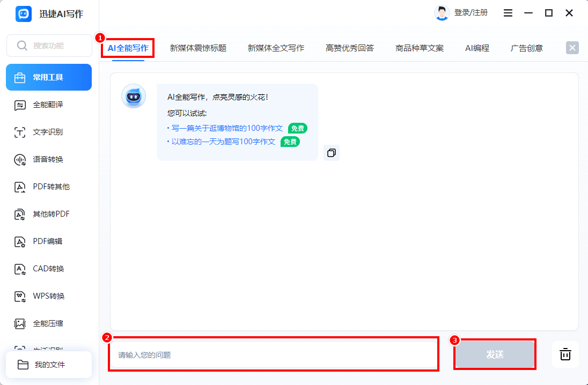The image size is (588, 385).
Task: Open 文字识别 text recognition
Action: click(x=49, y=132)
